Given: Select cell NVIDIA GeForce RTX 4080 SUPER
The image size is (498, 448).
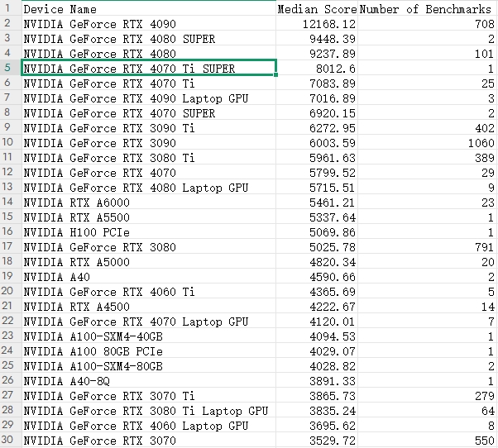Looking at the screenshot, I should point(149,38).
